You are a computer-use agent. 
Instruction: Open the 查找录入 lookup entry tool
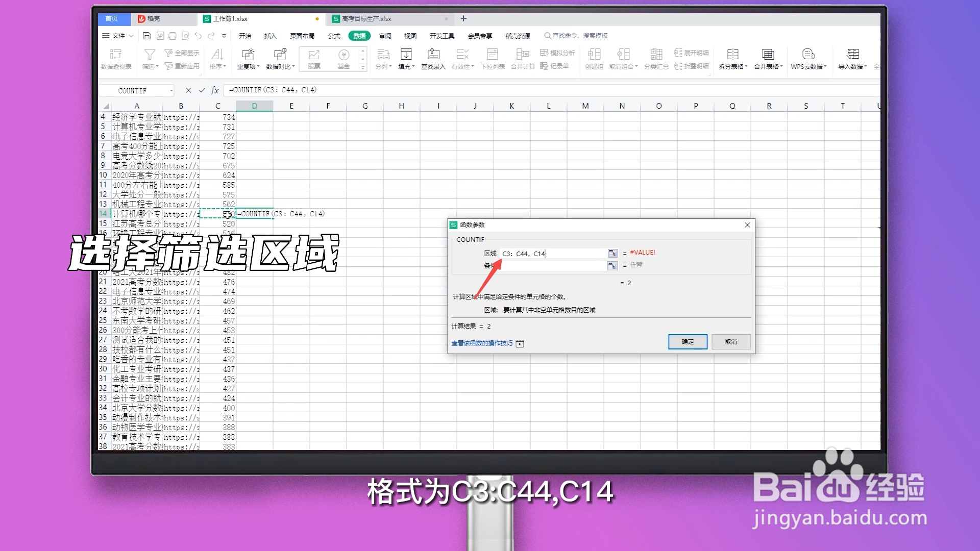[433, 57]
